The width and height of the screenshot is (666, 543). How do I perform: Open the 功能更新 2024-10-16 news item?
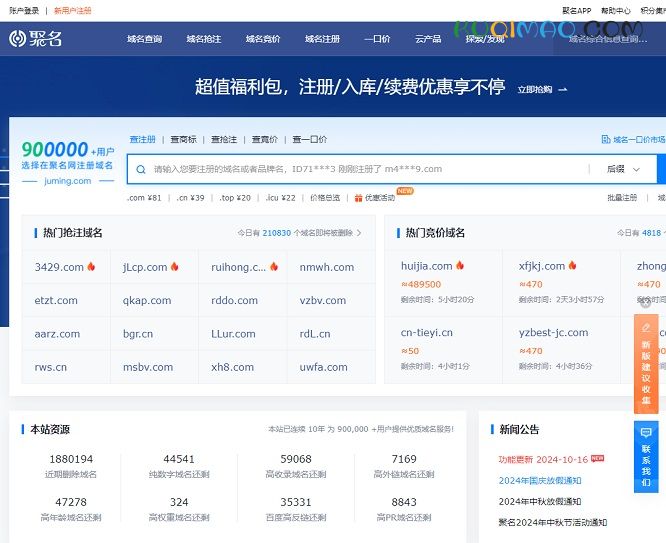click(x=543, y=460)
